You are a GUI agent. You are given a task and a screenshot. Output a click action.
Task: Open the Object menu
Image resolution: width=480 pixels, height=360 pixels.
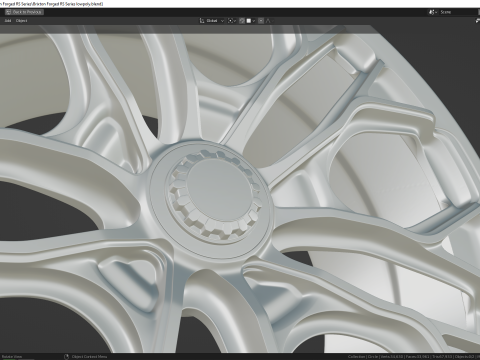(x=22, y=21)
